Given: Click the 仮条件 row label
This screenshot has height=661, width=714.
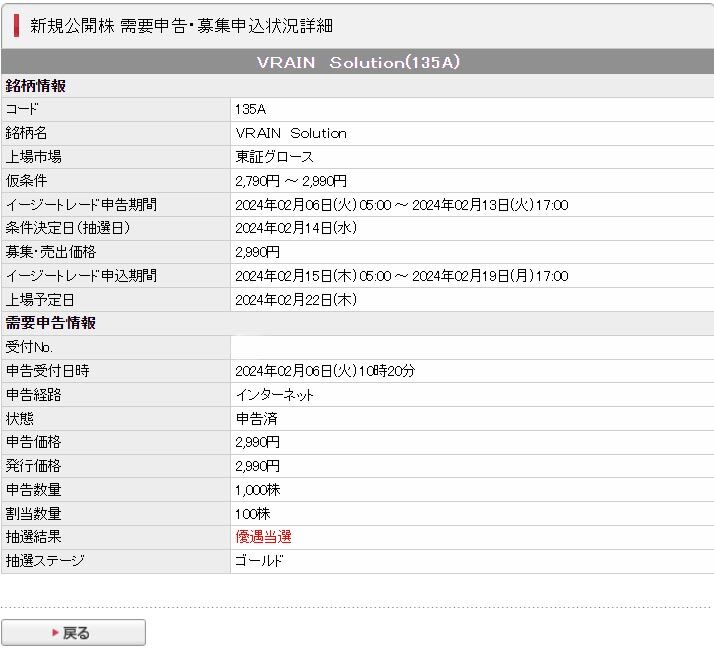Looking at the screenshot, I should tap(26, 181).
